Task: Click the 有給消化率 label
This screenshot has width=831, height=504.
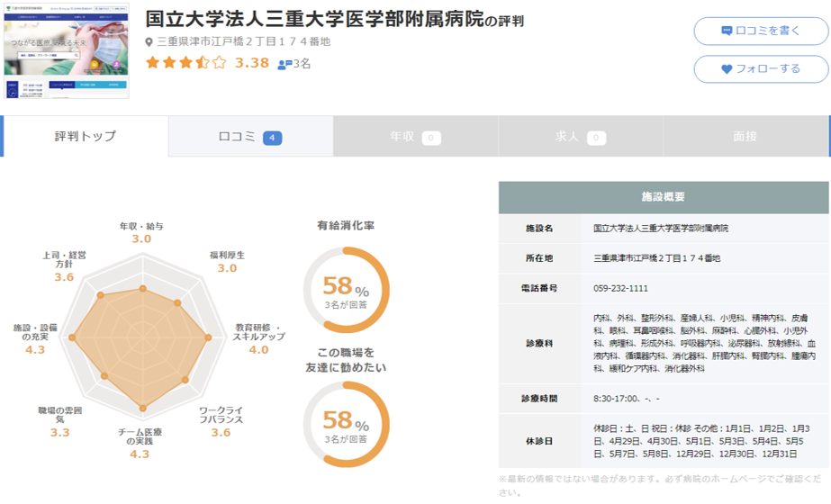Action: (x=346, y=226)
